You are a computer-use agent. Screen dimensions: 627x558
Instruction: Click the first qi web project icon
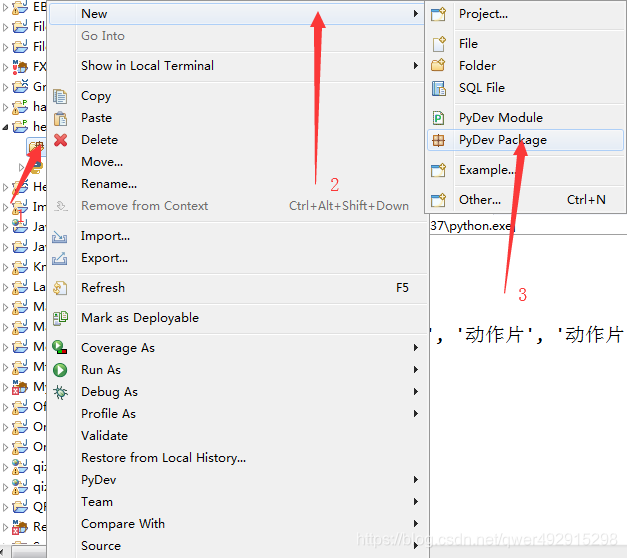click(x=20, y=467)
